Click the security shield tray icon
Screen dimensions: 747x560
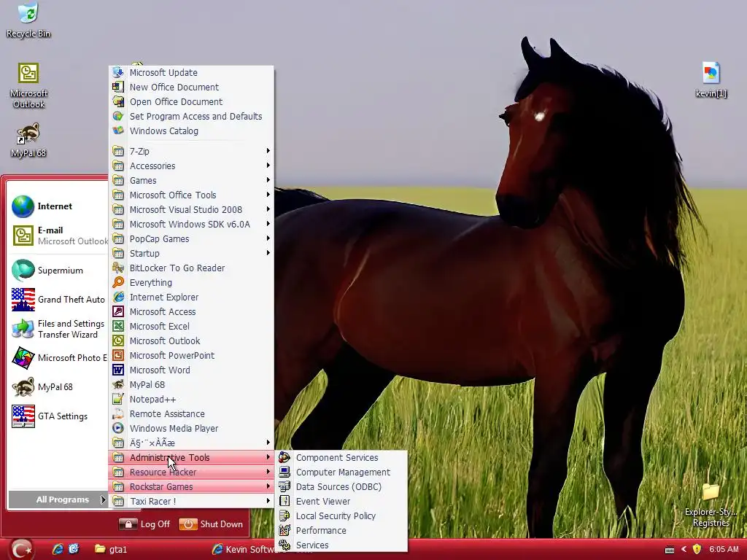coord(697,549)
